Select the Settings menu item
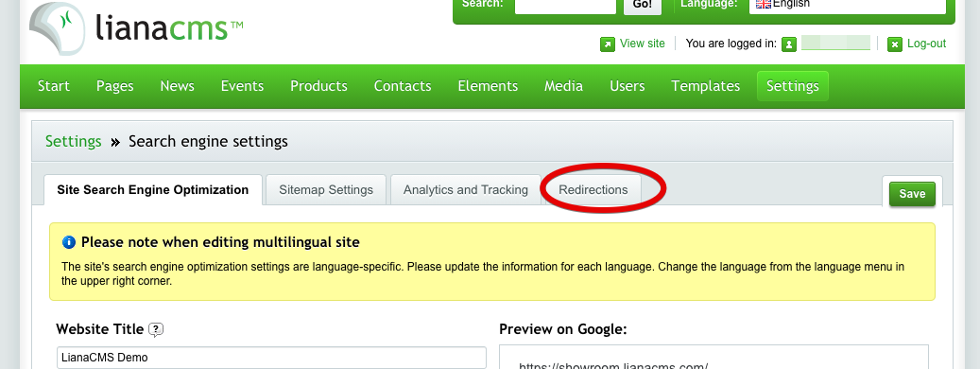 click(793, 86)
